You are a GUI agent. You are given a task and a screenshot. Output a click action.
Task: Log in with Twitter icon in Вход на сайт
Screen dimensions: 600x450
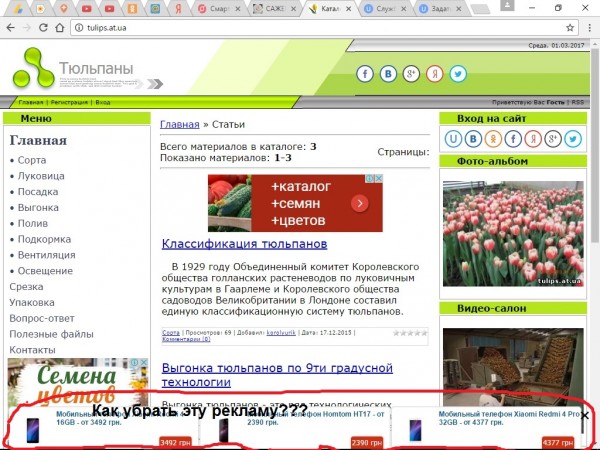pos(573,139)
